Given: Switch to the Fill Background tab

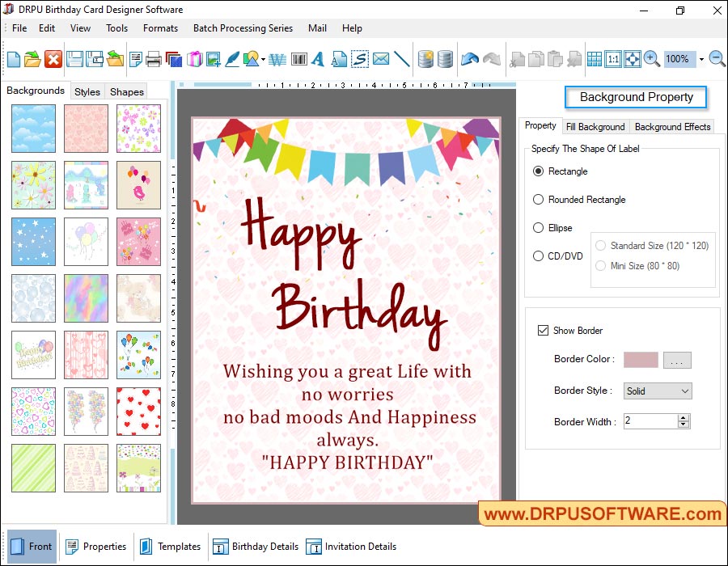Looking at the screenshot, I should point(595,126).
